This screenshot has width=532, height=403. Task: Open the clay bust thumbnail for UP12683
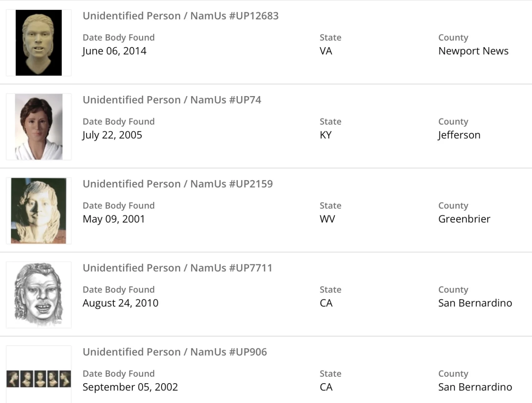coord(39,43)
